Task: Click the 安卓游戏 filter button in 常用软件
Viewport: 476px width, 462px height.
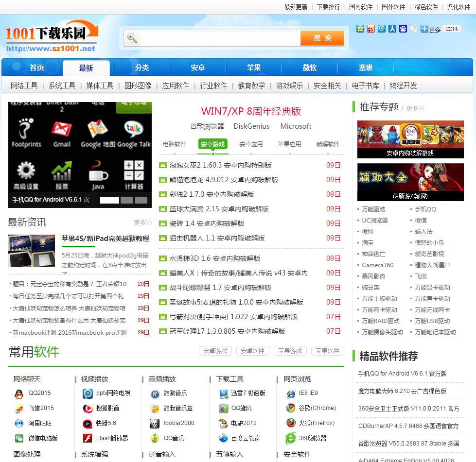Action: point(215,351)
